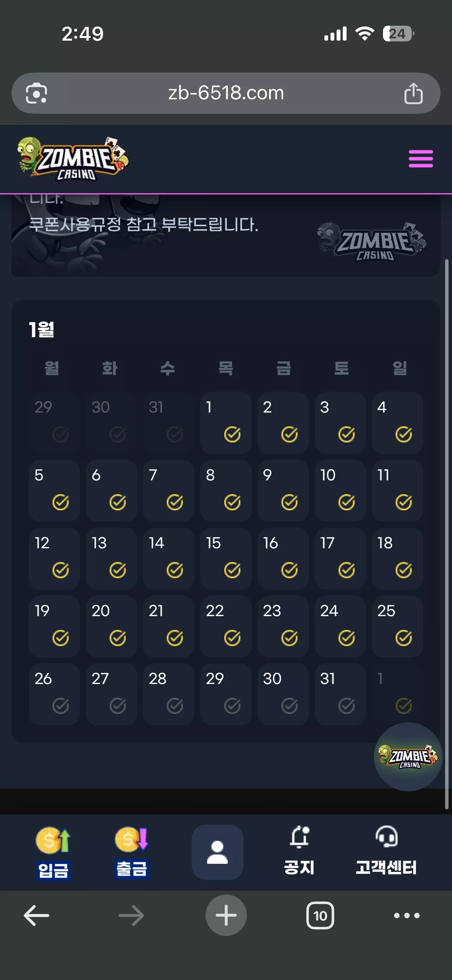
Task: Open the profile user icon
Action: pos(217,852)
